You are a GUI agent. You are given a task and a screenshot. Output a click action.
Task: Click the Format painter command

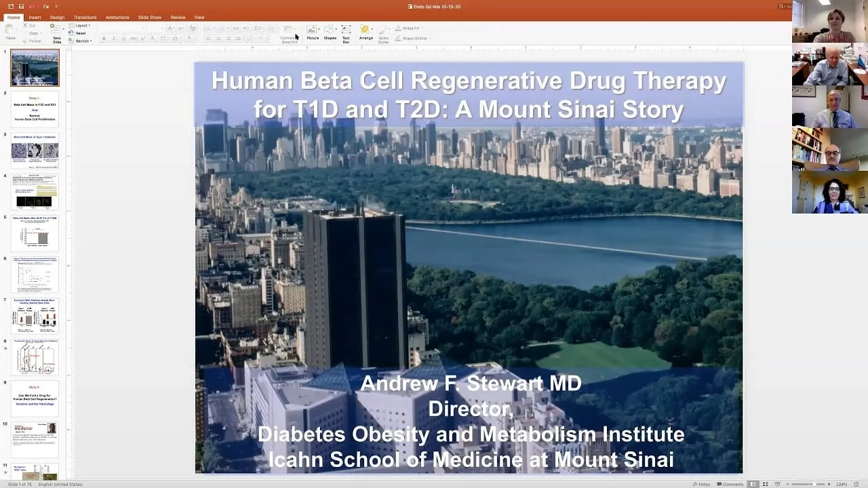coord(33,41)
